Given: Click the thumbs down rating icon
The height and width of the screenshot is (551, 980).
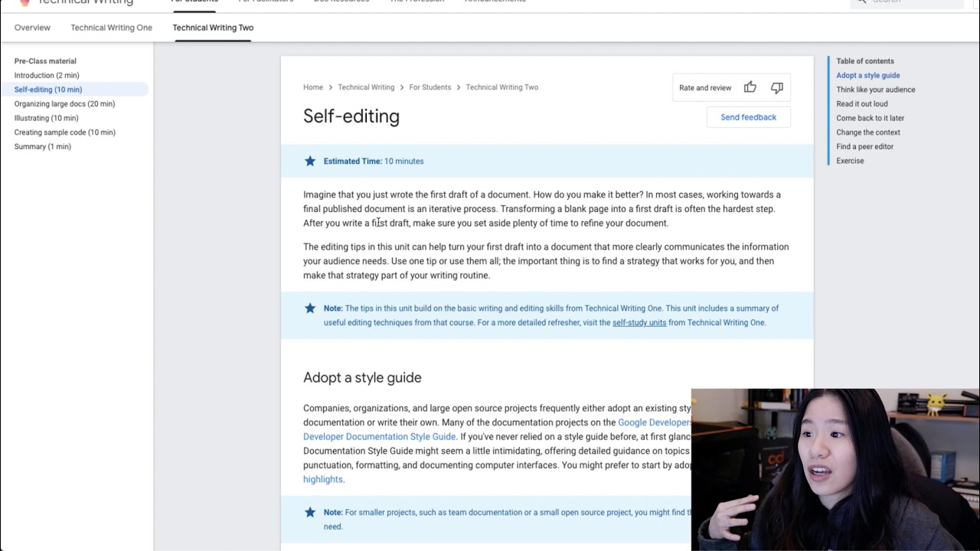Looking at the screenshot, I should pyautogui.click(x=777, y=87).
